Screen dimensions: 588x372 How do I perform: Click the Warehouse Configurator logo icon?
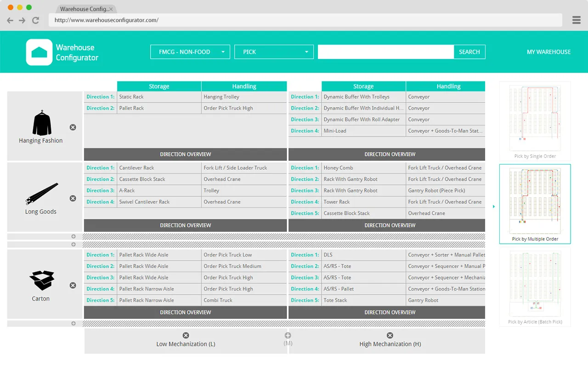(39, 52)
